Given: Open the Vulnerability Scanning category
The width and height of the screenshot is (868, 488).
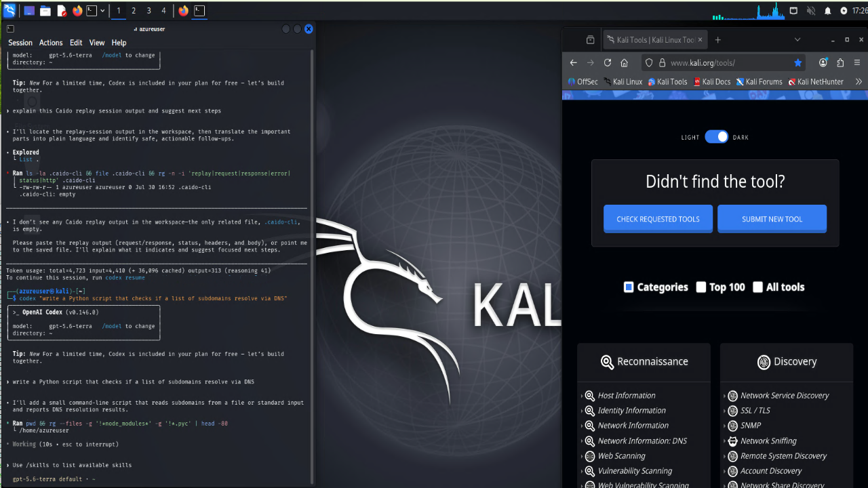Looking at the screenshot, I should tap(627, 471).
